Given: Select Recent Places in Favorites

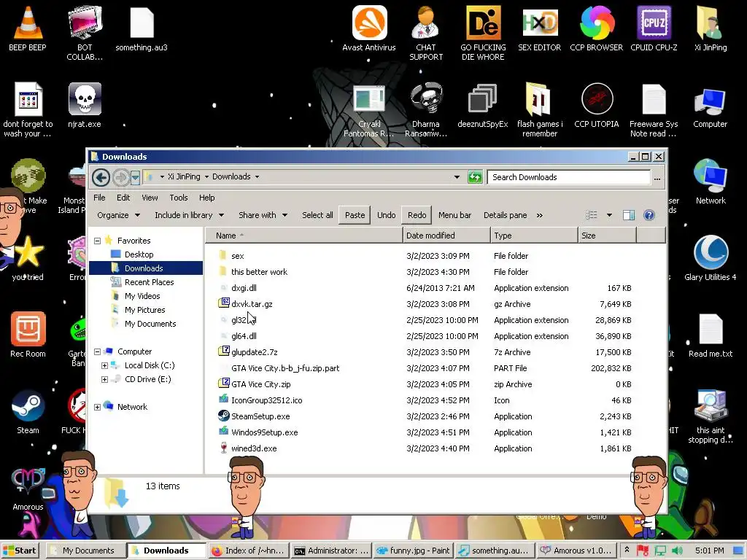Looking at the screenshot, I should coord(149,282).
